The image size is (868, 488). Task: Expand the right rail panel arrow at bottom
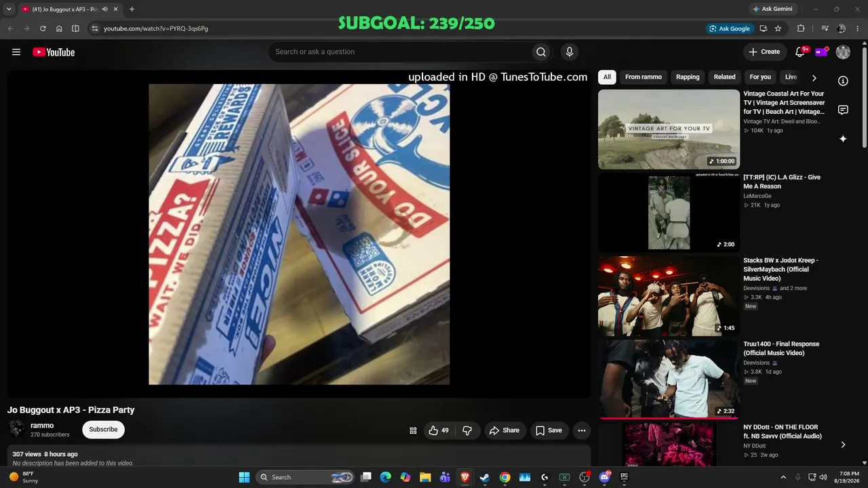(843, 445)
